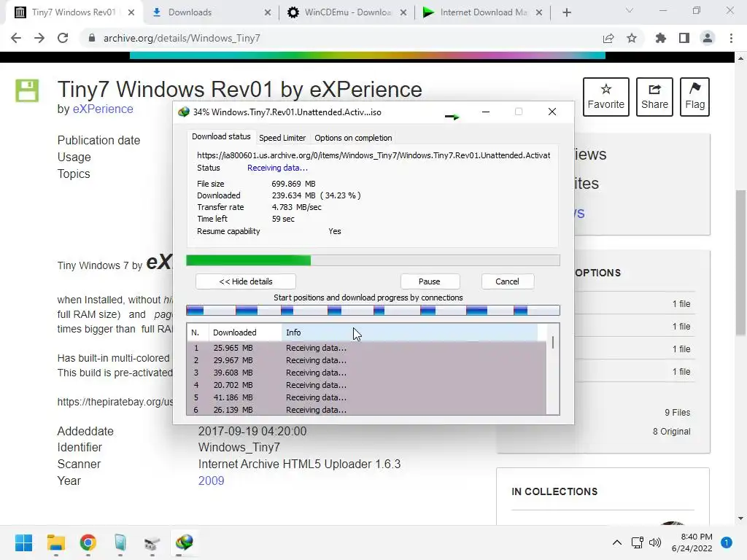
Task: Bookmark this page with the star icon
Action: (x=632, y=38)
